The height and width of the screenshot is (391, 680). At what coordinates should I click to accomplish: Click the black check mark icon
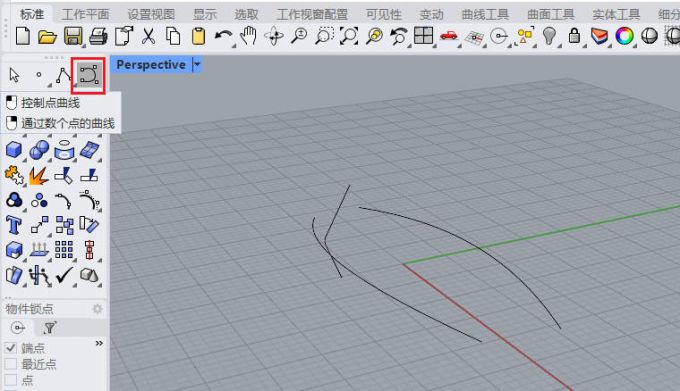[64, 275]
